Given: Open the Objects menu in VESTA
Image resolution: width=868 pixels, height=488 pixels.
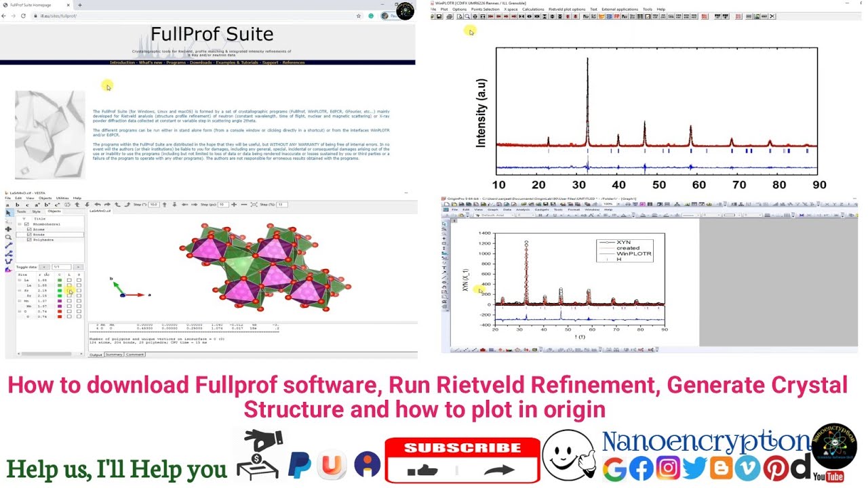Looking at the screenshot, I should point(45,198).
